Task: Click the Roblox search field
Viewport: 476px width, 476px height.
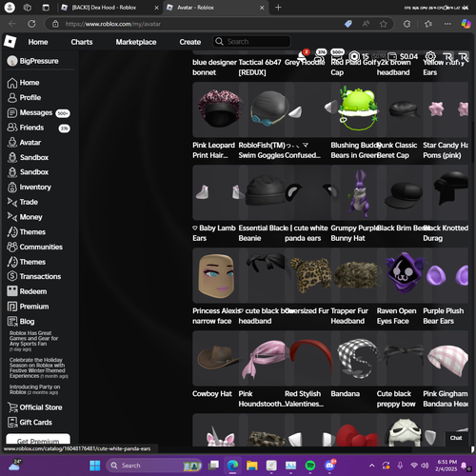Action: pos(251,42)
